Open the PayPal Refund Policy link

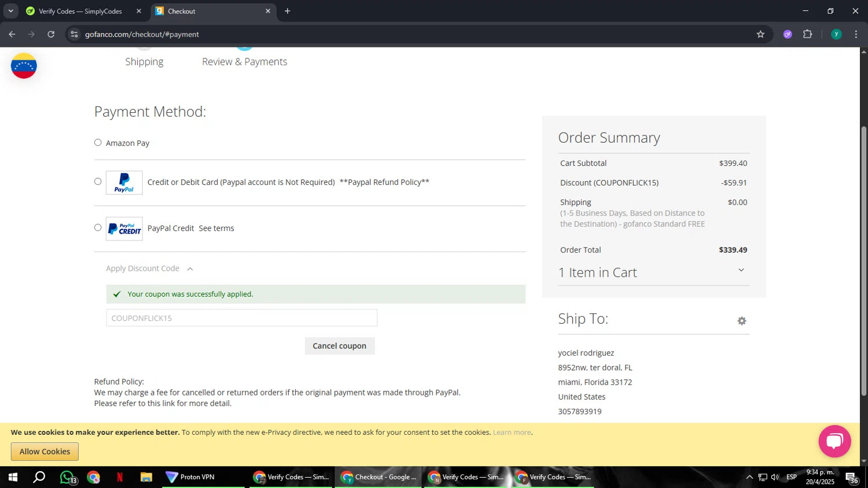[384, 182]
